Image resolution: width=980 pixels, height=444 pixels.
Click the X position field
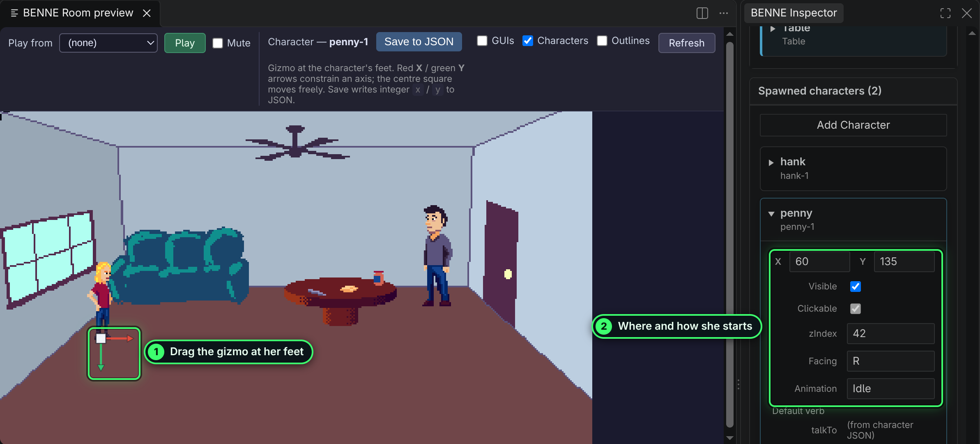click(x=819, y=261)
